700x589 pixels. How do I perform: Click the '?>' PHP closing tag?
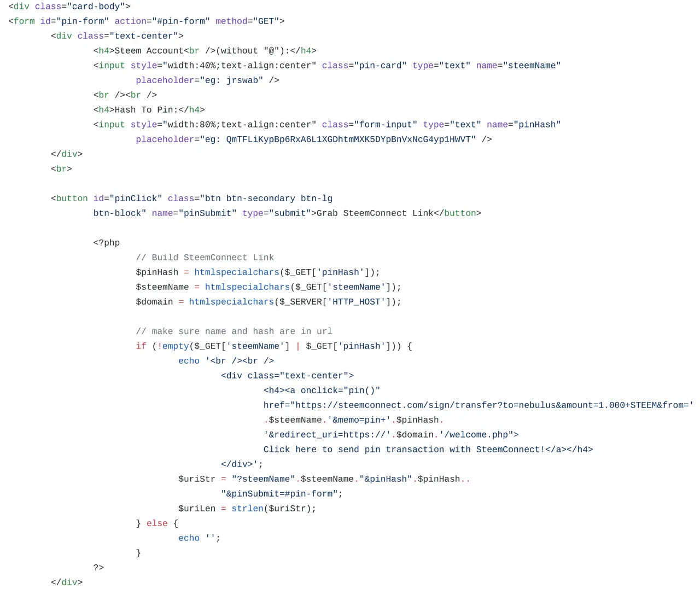click(x=99, y=568)
